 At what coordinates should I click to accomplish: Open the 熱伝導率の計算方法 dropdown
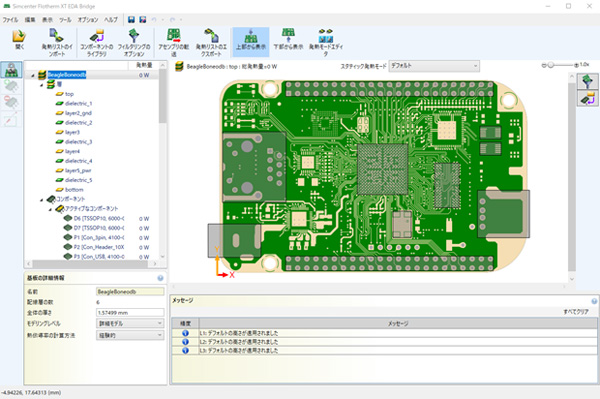click(x=130, y=335)
